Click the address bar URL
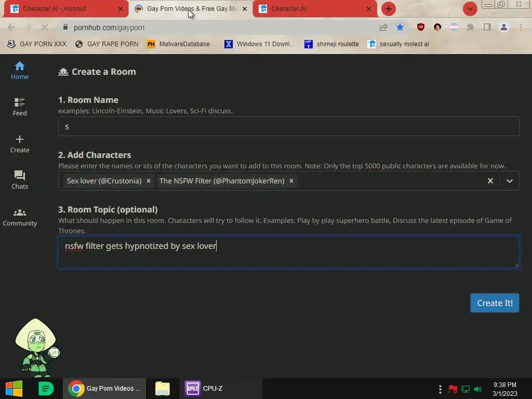 [109, 28]
